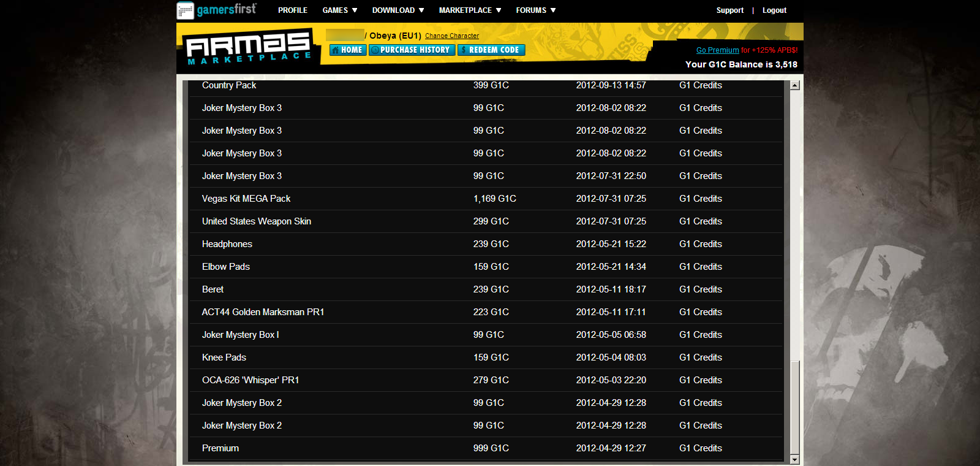Log out using the Logout link

click(x=774, y=10)
